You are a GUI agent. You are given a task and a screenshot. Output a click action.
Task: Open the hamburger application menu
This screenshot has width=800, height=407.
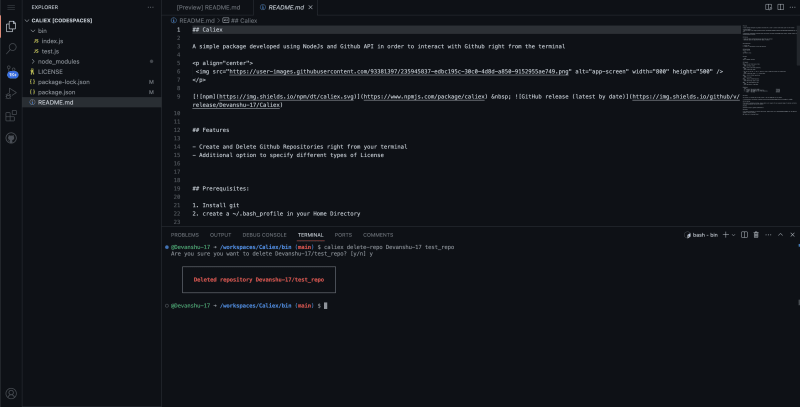[11, 7]
